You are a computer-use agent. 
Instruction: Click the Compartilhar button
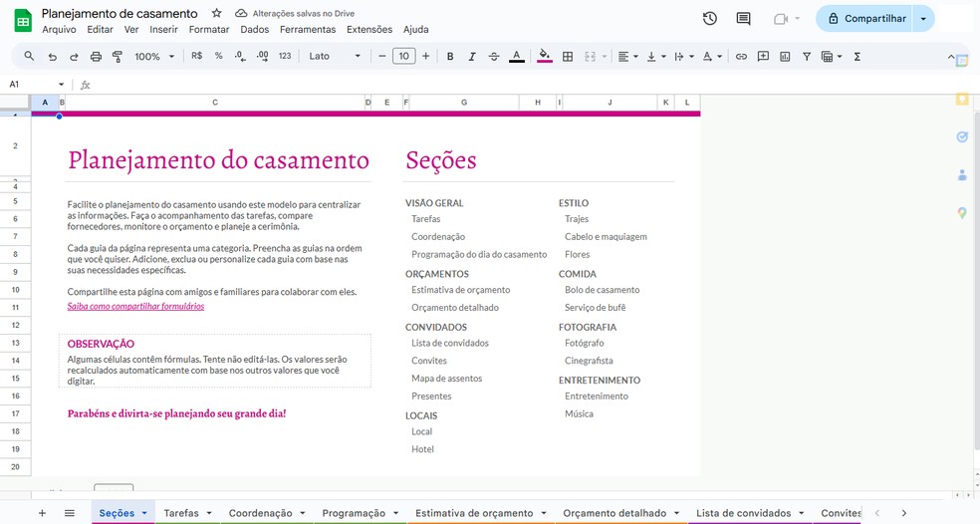click(866, 19)
